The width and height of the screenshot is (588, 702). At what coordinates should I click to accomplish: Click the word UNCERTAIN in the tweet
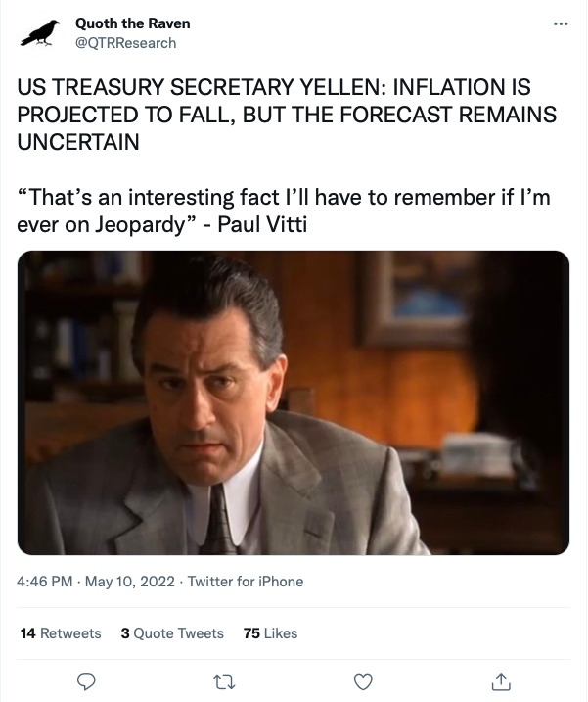[78, 141]
